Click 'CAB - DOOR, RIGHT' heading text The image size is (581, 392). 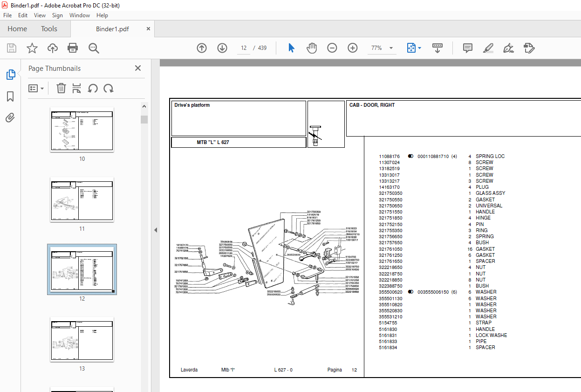372,105
